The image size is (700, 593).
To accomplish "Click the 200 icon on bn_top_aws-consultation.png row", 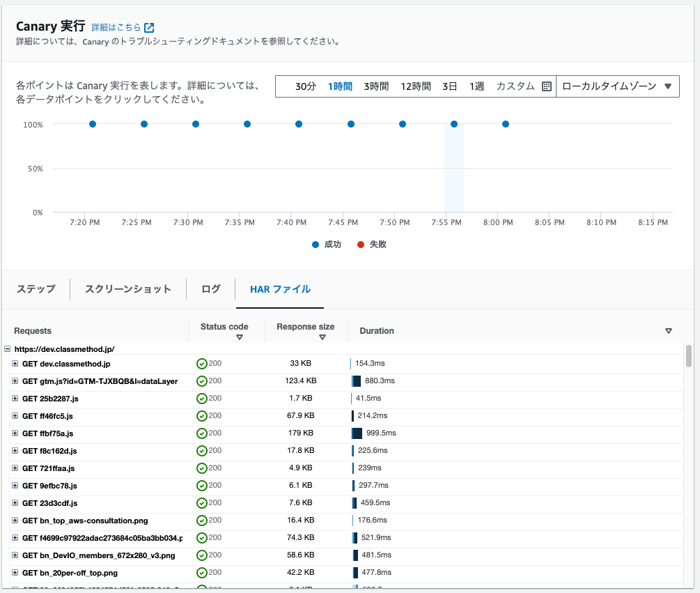I will point(203,520).
